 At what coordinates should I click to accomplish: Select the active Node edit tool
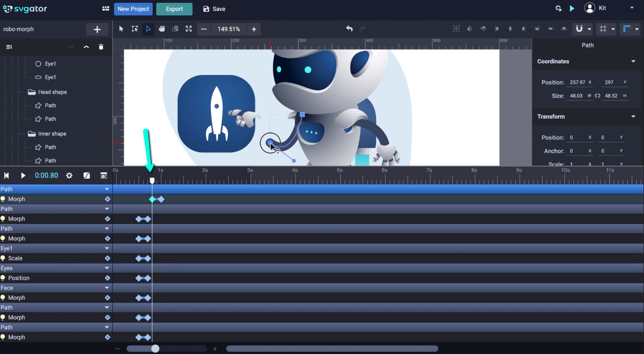(x=148, y=29)
